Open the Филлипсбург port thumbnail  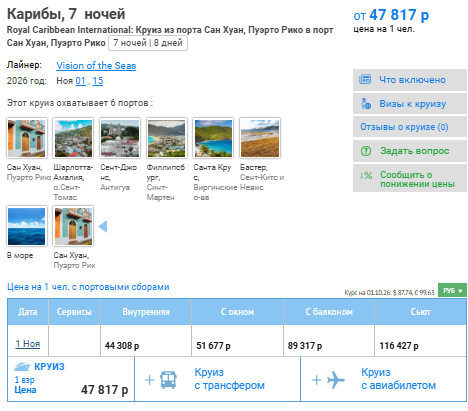[x=167, y=138]
